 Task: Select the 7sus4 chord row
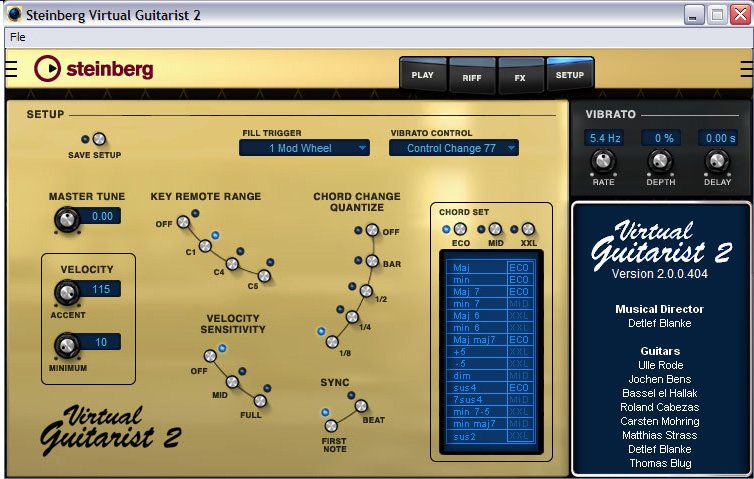pyautogui.click(x=490, y=400)
